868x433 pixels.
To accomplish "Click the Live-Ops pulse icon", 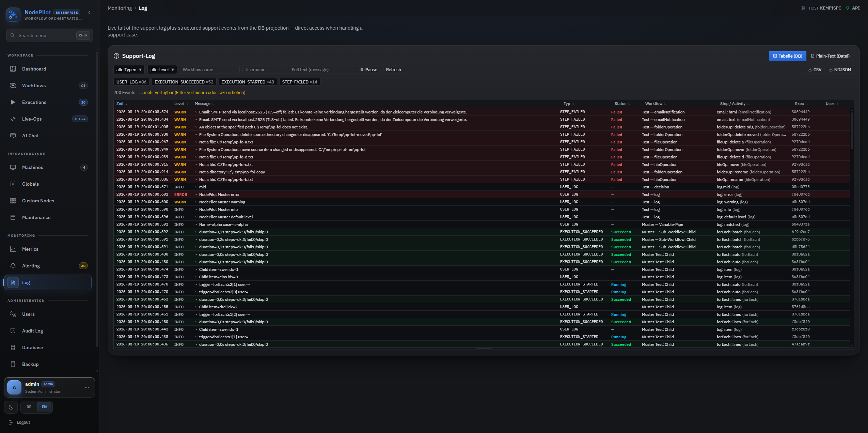I will pos(13,119).
